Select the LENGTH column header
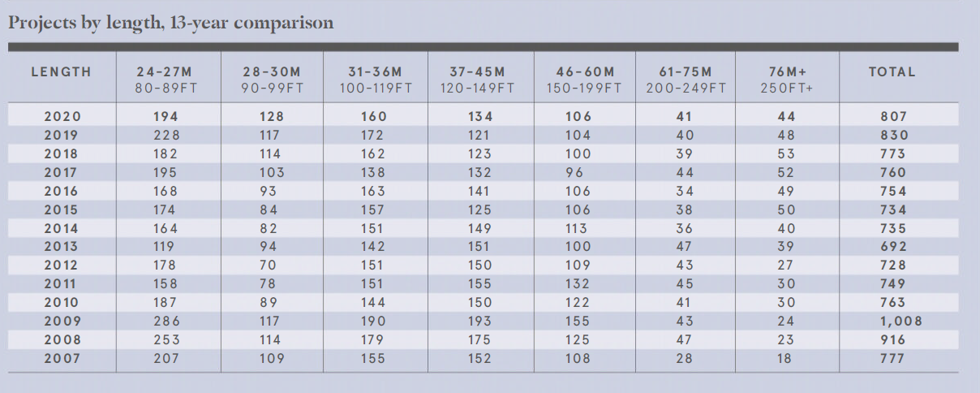Image resolution: width=980 pixels, height=393 pixels. (x=61, y=71)
